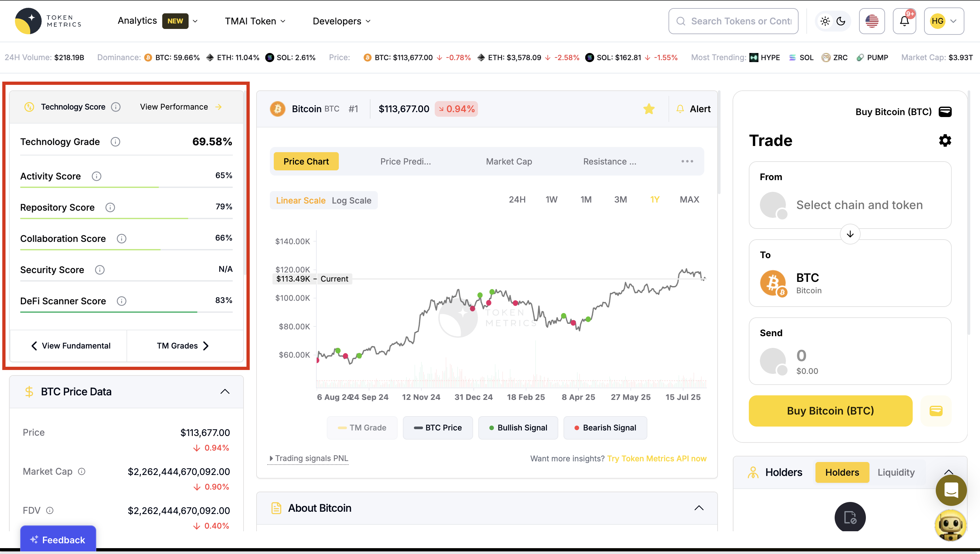
Task: Go forward to TM Grades
Action: 183,346
